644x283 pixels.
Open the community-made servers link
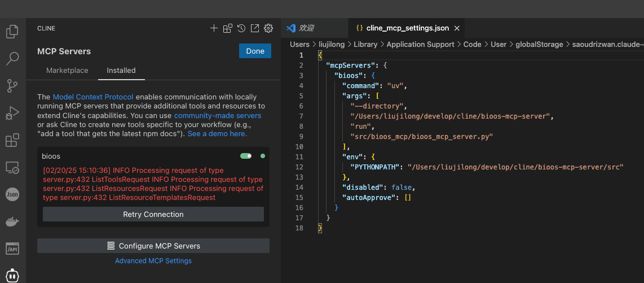218,116
